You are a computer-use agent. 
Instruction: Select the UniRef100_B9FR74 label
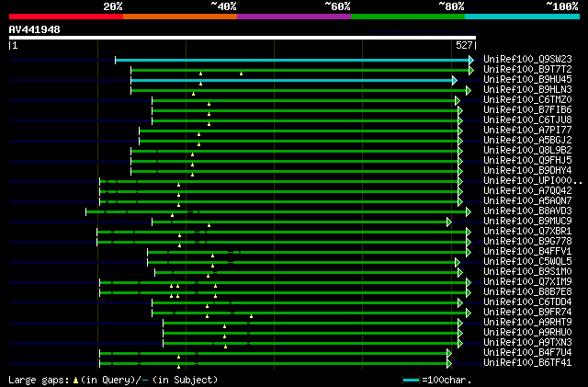point(527,313)
